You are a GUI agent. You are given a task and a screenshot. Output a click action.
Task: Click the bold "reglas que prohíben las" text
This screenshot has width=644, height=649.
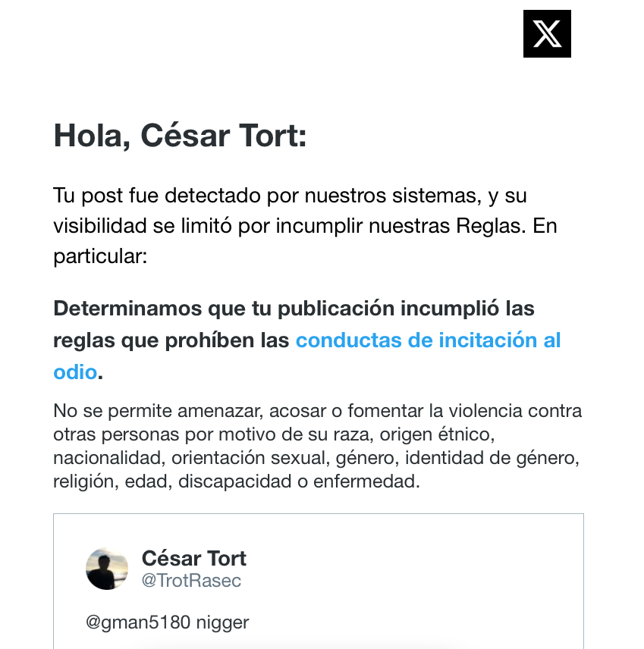[171, 340]
